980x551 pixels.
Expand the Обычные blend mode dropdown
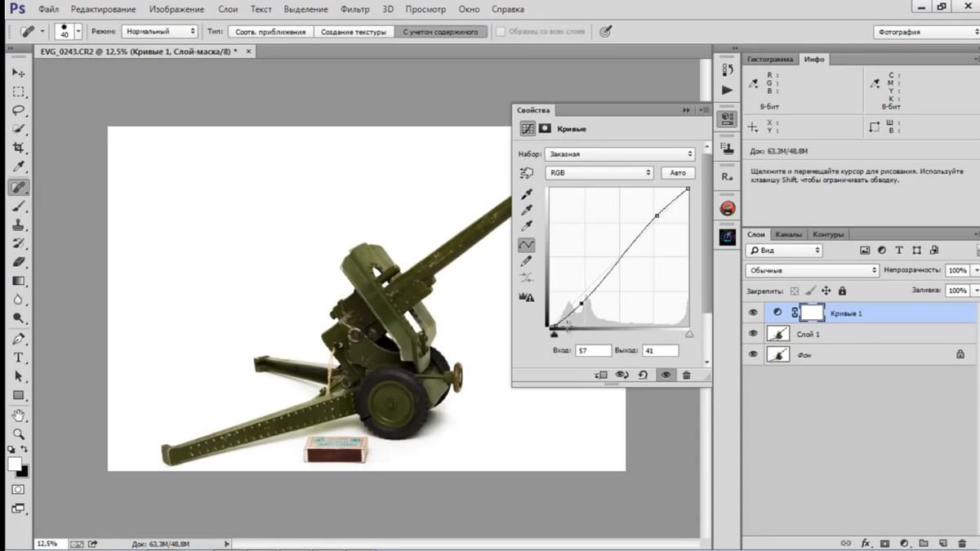coord(812,270)
